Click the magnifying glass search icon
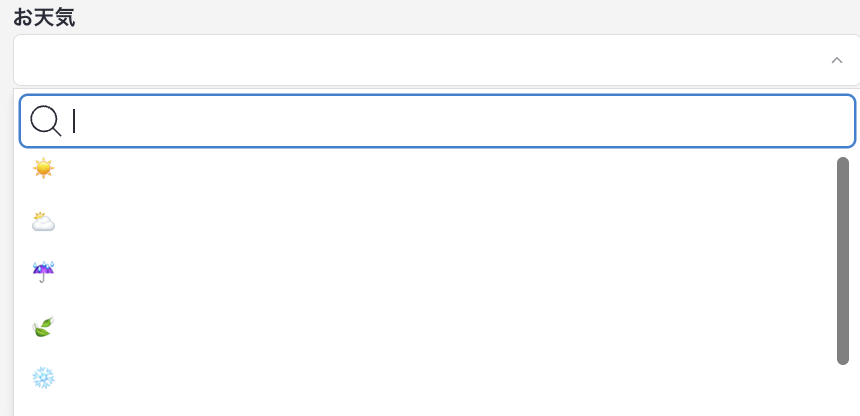860x416 pixels. [45, 121]
